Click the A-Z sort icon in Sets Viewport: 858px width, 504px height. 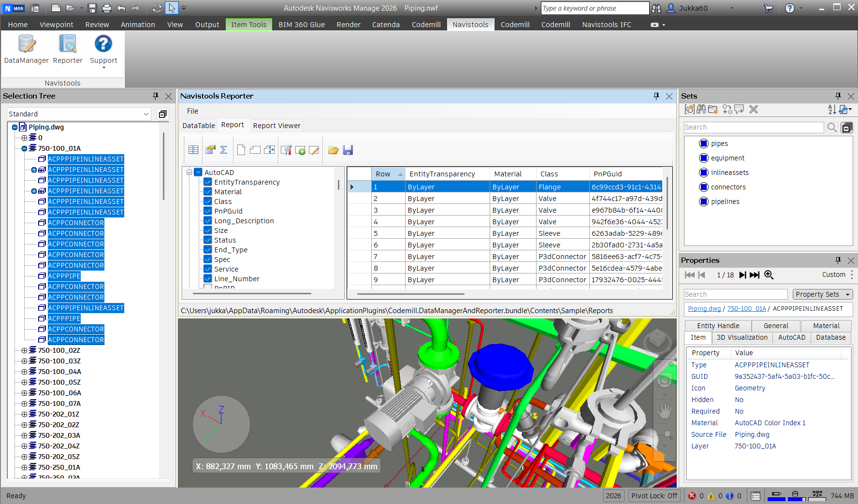point(831,110)
